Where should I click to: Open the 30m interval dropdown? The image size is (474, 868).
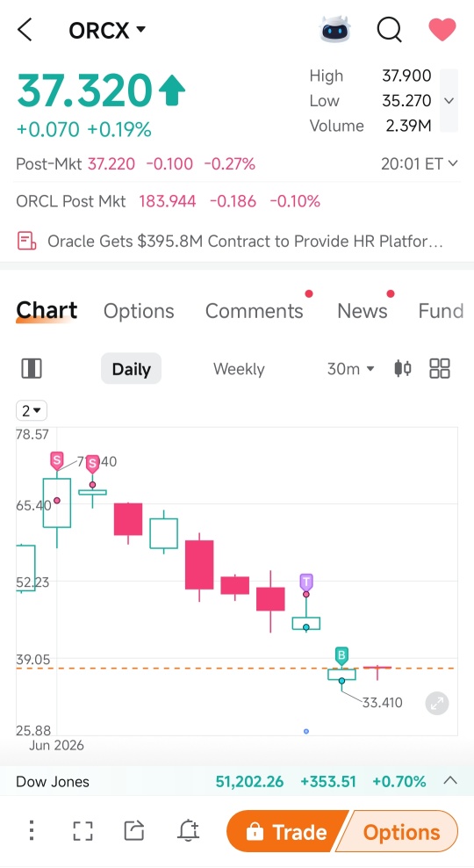click(x=350, y=369)
